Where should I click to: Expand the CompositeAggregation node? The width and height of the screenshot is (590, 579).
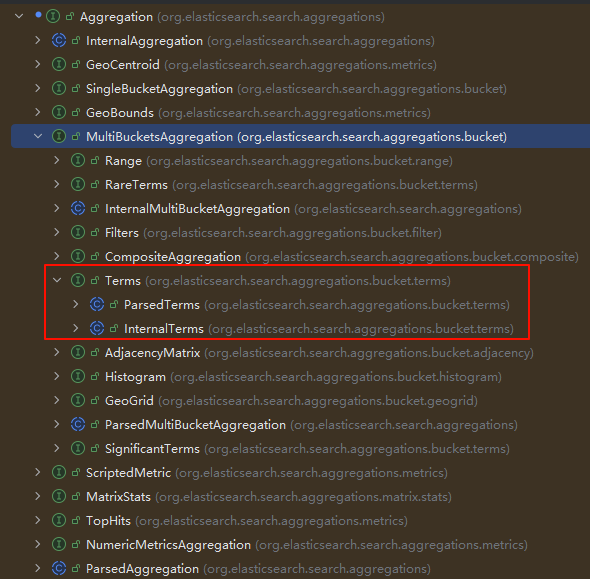[x=57, y=256]
